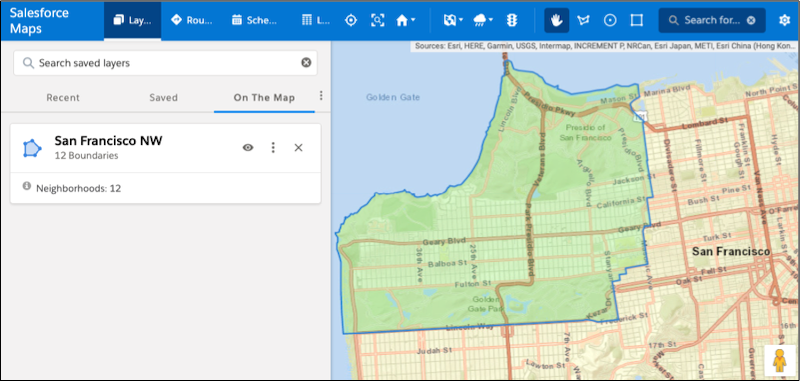The image size is (800, 381).
Task: Click the Search saved layers field
Action: pyautogui.click(x=165, y=63)
